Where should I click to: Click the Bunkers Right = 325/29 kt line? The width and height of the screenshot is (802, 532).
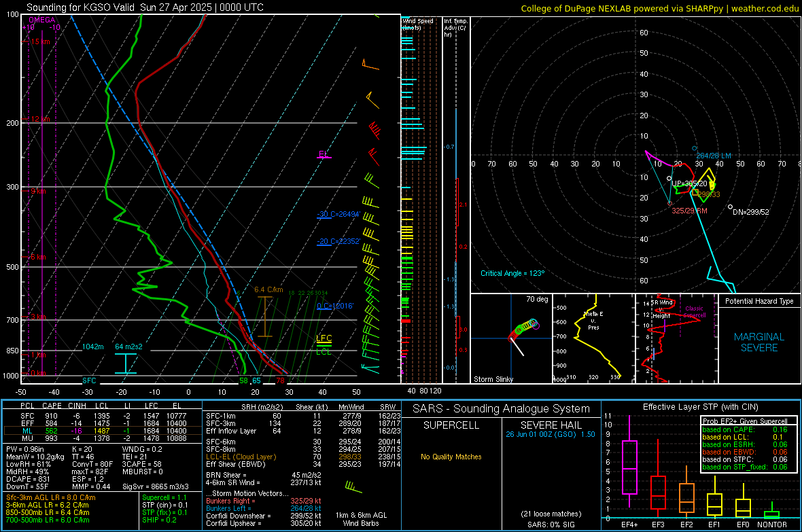click(x=264, y=501)
